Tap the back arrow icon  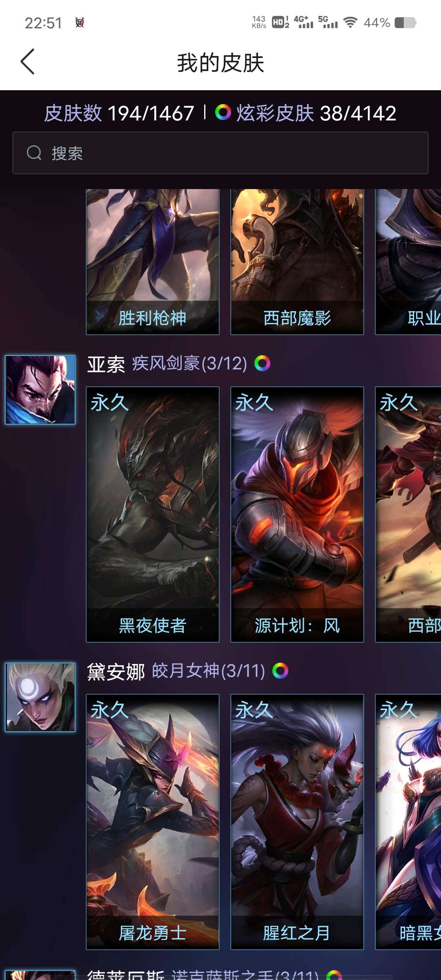pos(27,62)
